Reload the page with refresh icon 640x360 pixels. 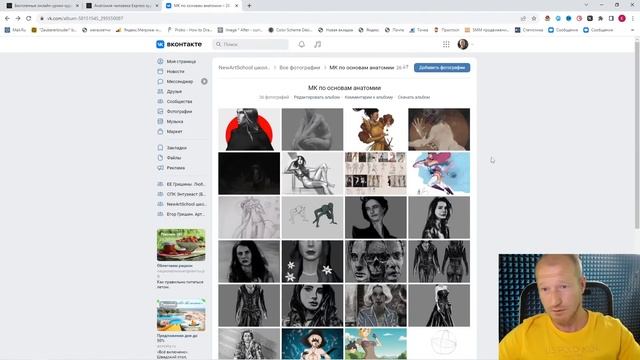[29, 18]
